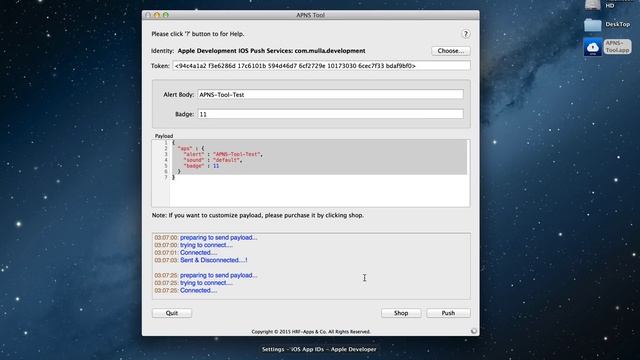Focus the Alert Body text field

point(331,94)
